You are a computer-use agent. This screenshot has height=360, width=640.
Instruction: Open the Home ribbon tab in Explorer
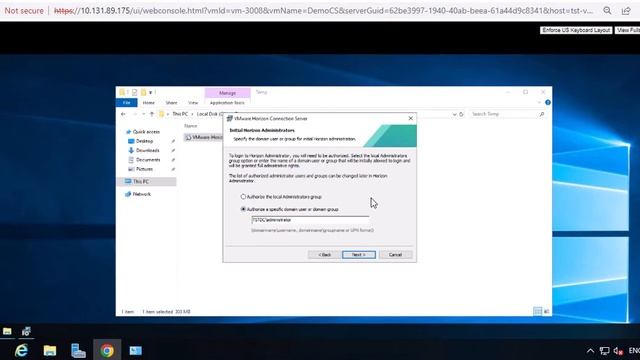149,103
